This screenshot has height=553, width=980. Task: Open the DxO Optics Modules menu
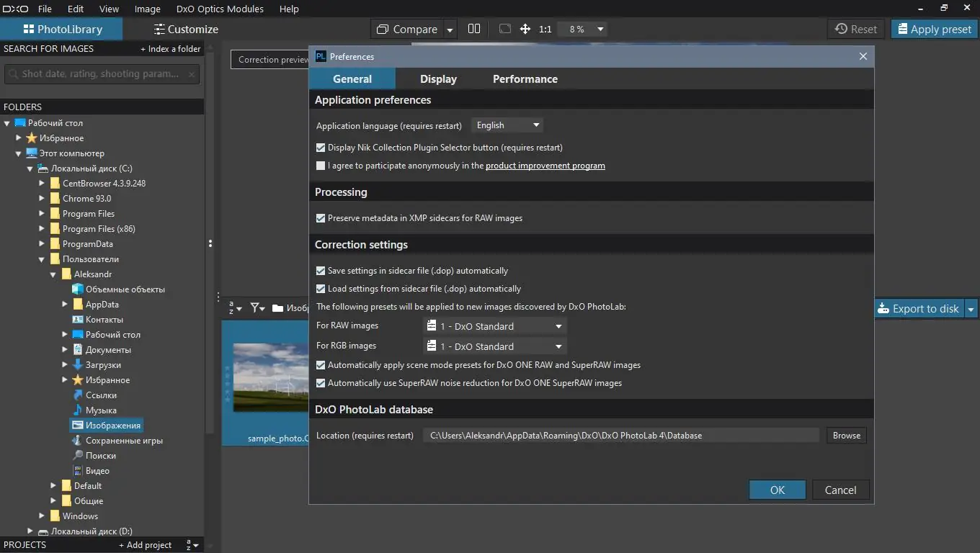point(220,9)
